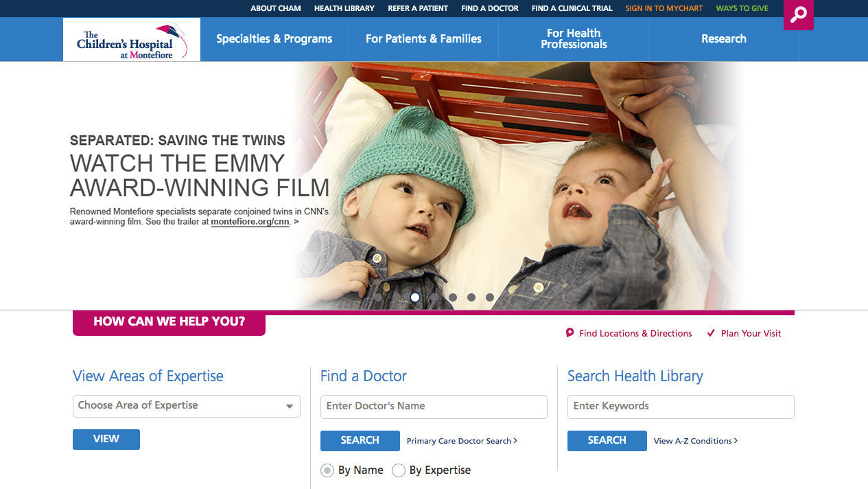The height and width of the screenshot is (489, 868).
Task: Click SEARCH under Find a Doctor
Action: (x=360, y=441)
